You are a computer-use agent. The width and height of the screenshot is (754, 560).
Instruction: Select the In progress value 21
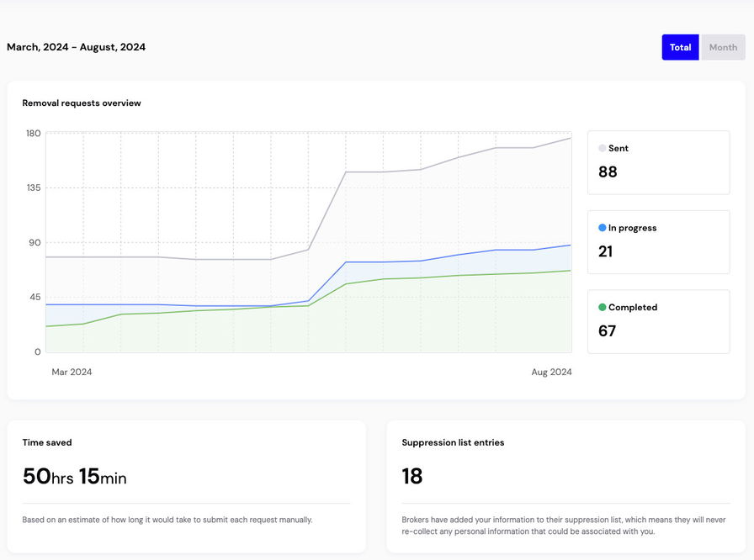(605, 251)
